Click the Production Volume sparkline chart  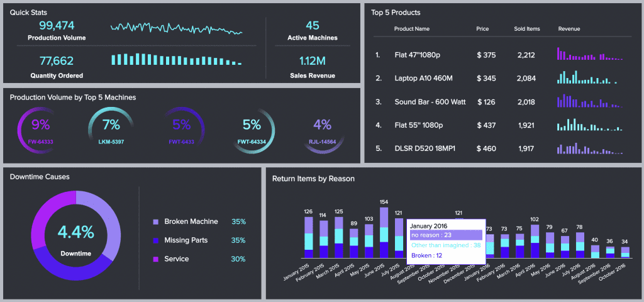coord(177,28)
